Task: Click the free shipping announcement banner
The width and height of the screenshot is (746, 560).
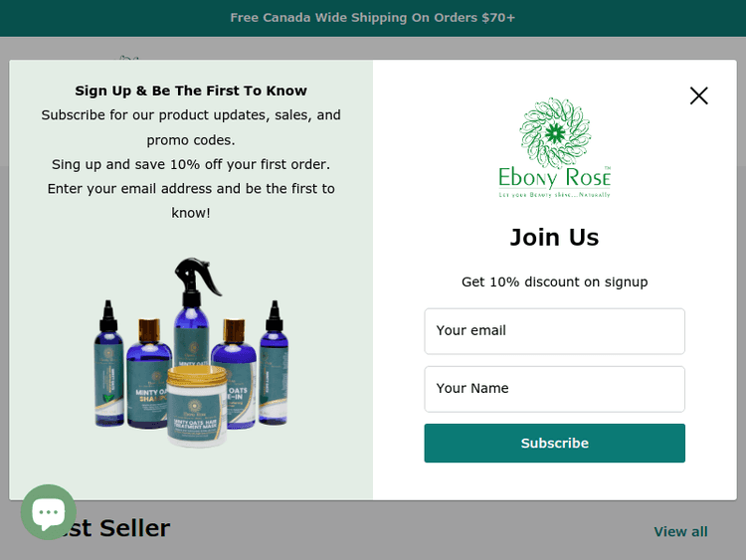Action: [x=373, y=18]
